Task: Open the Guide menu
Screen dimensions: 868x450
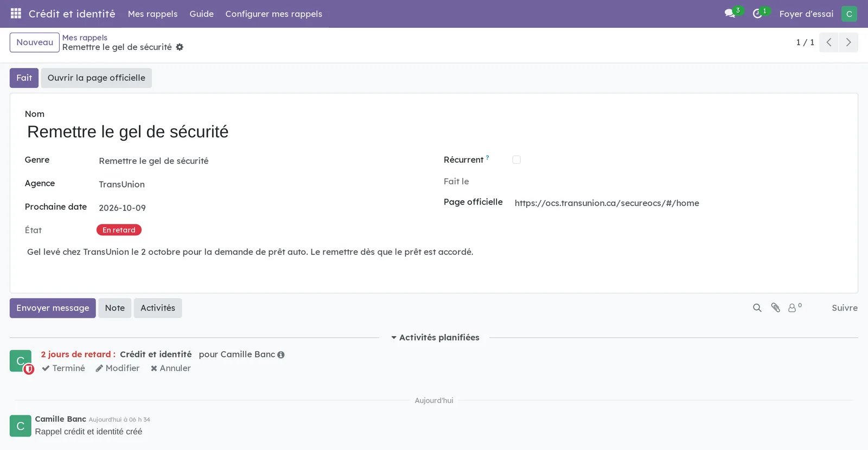Action: click(x=202, y=14)
